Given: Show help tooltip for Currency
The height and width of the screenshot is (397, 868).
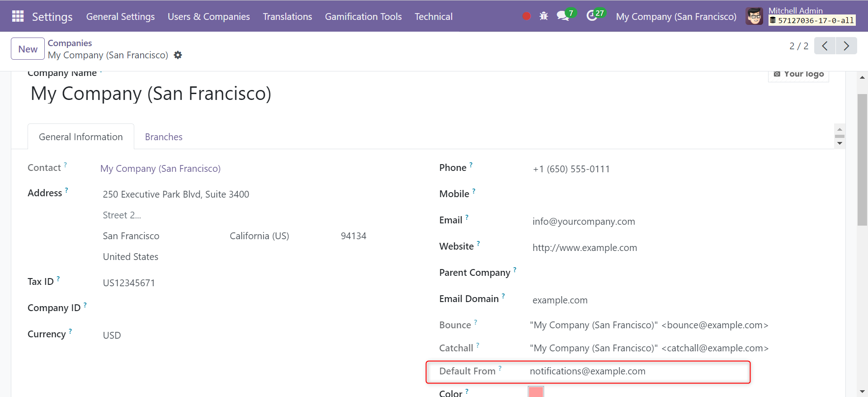Looking at the screenshot, I should pyautogui.click(x=70, y=331).
